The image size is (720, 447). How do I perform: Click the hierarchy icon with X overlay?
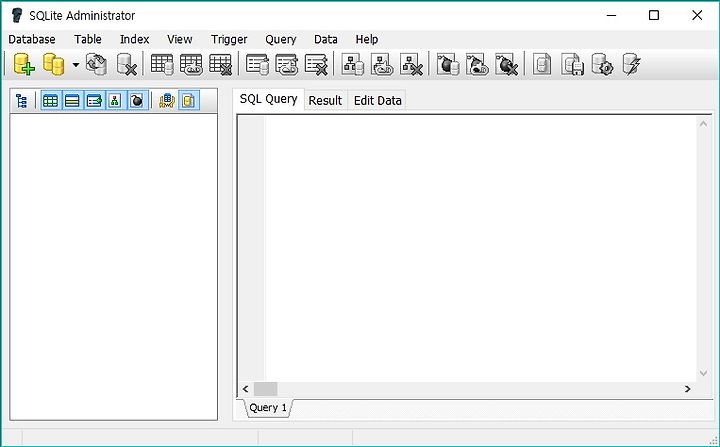(x=411, y=64)
